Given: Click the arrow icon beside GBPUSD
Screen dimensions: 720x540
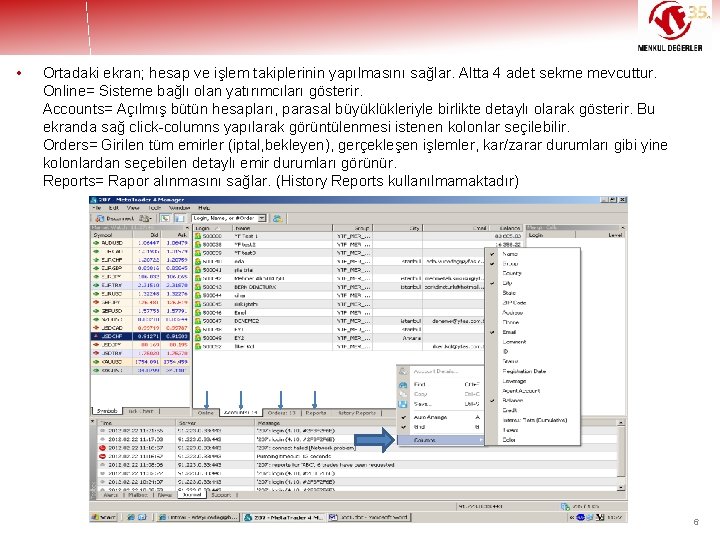Looking at the screenshot, I should click(x=96, y=311).
